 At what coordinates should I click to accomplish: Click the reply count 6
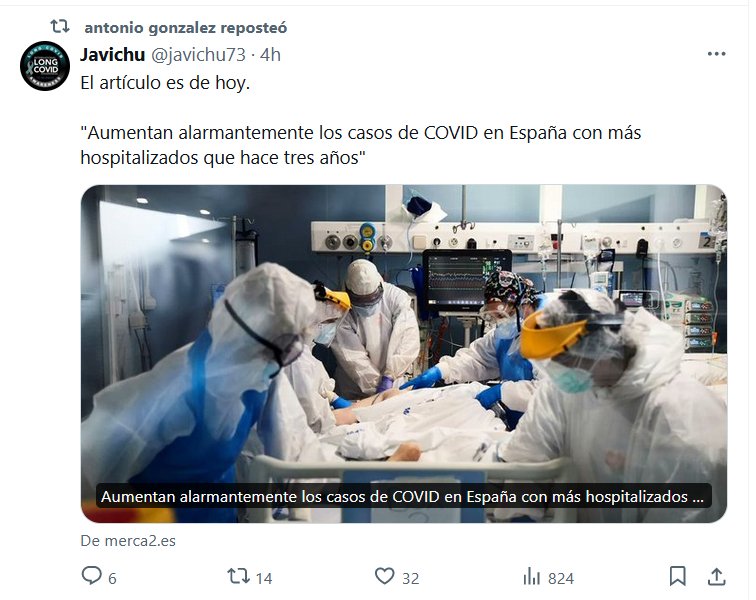pyautogui.click(x=112, y=578)
